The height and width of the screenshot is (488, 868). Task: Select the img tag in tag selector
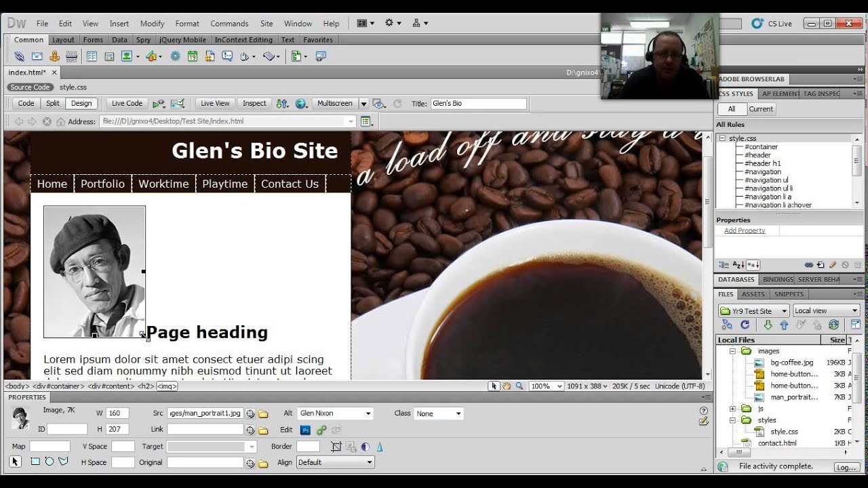coord(167,386)
